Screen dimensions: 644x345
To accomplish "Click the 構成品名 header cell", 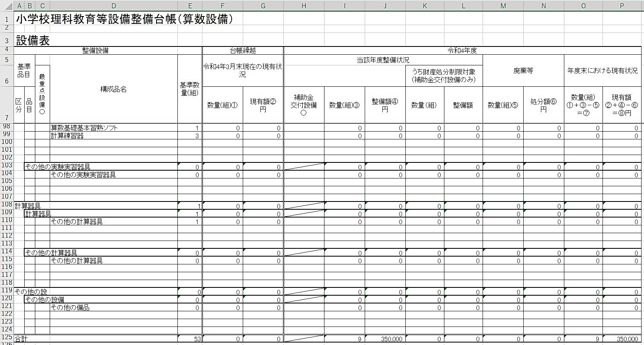I will click(x=113, y=89).
